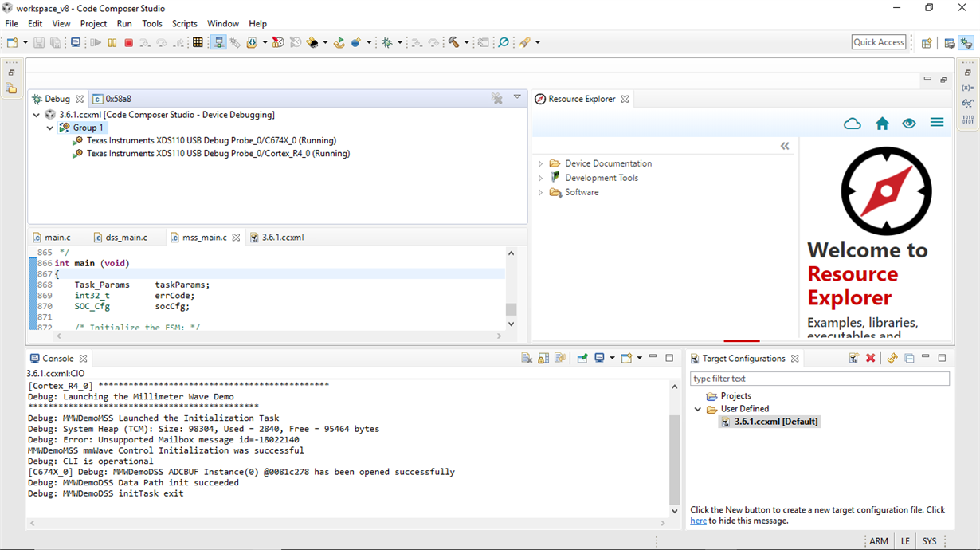Viewport: 980px width, 550px height.
Task: Open the File menu
Action: point(12,24)
